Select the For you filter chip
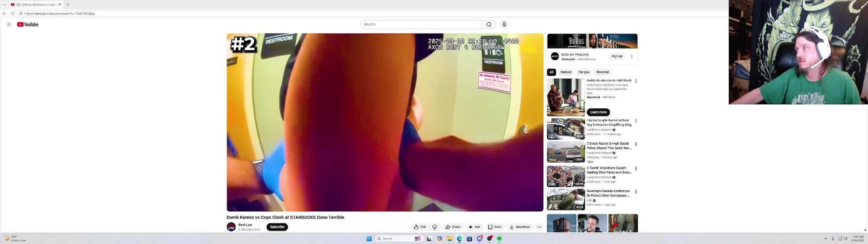This screenshot has width=868, height=244. (584, 72)
